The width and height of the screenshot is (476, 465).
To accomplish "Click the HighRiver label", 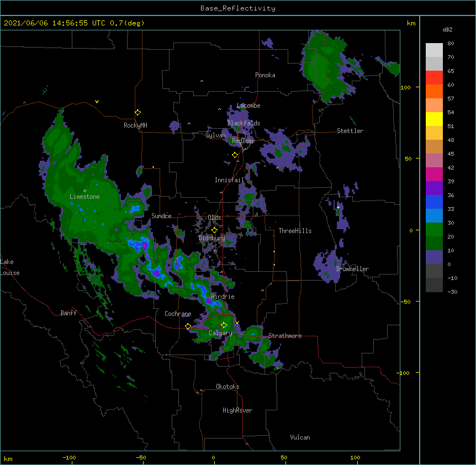I will tap(237, 410).
